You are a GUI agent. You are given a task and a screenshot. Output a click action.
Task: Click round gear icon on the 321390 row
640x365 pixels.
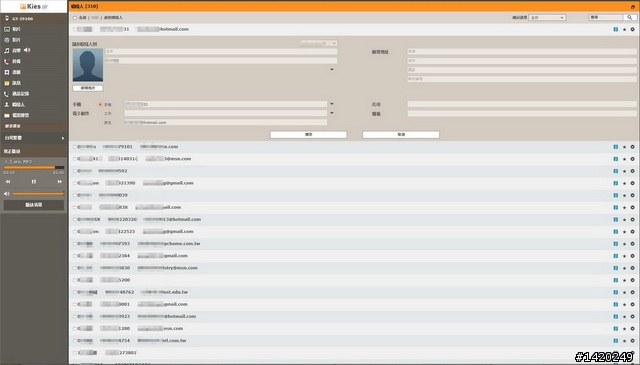(x=632, y=183)
